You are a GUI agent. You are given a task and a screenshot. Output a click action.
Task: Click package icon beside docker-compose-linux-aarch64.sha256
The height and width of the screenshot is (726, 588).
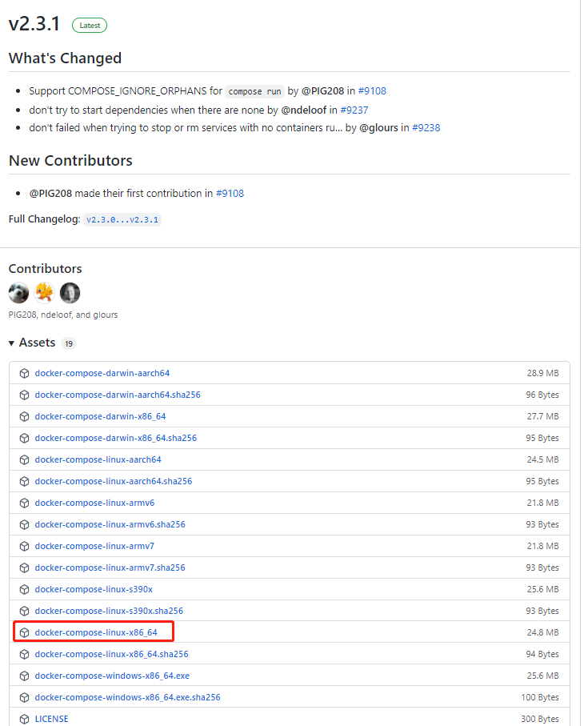tap(25, 482)
